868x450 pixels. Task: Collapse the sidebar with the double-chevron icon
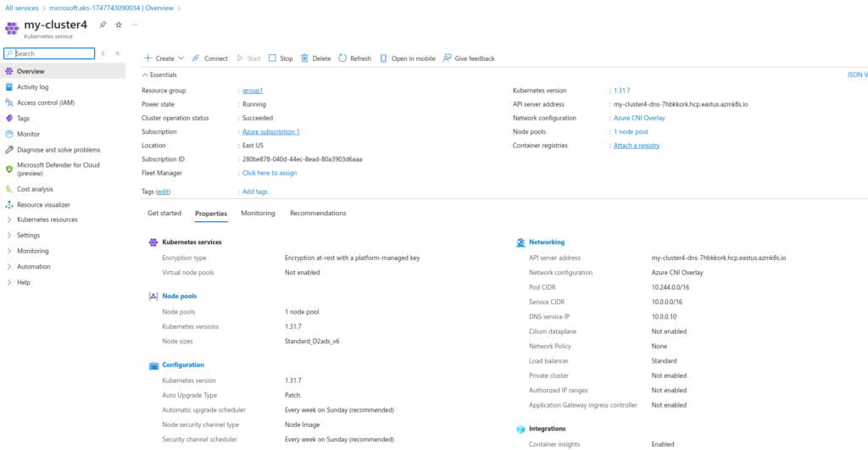click(x=118, y=53)
